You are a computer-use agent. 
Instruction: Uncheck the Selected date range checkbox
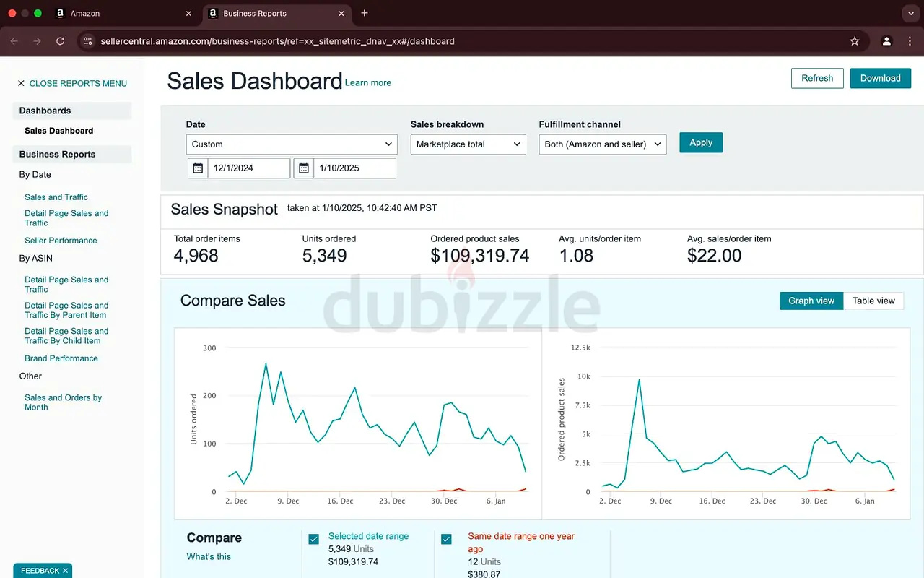click(314, 539)
